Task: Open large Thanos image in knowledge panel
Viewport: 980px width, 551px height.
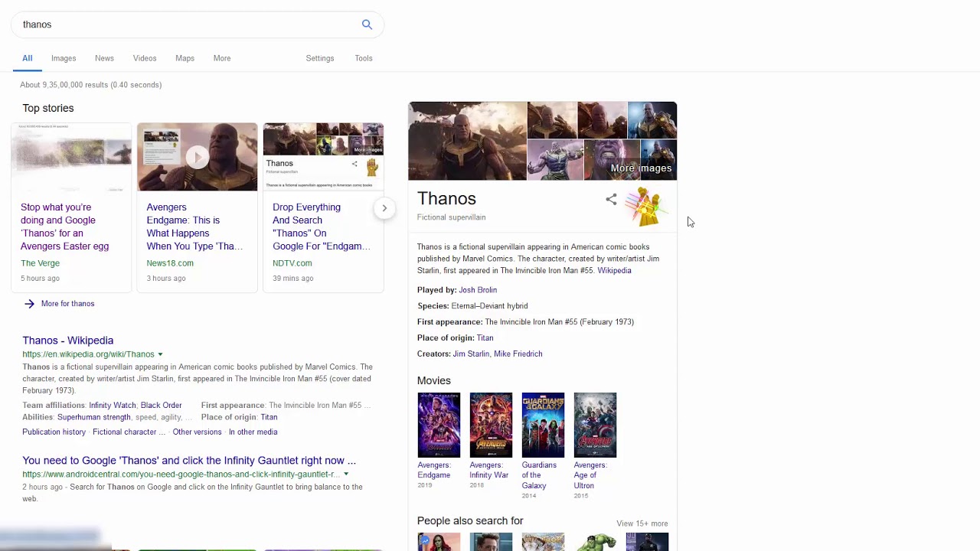Action: [x=467, y=141]
